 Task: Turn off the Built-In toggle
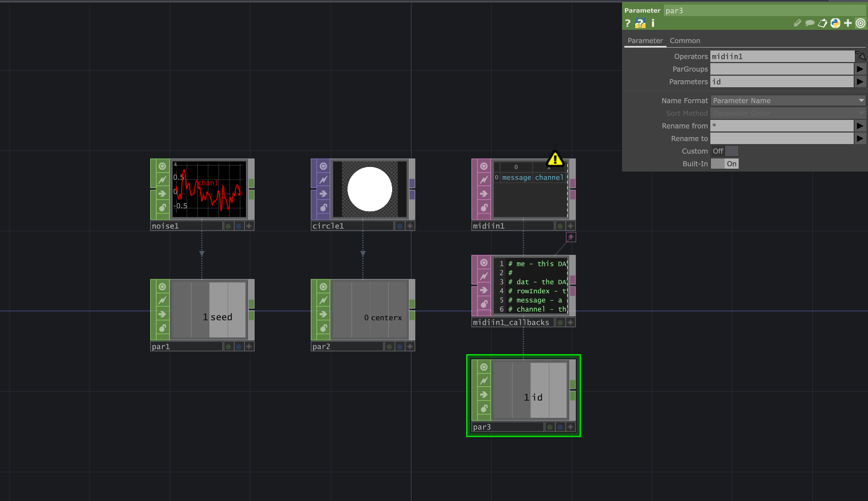tap(725, 164)
